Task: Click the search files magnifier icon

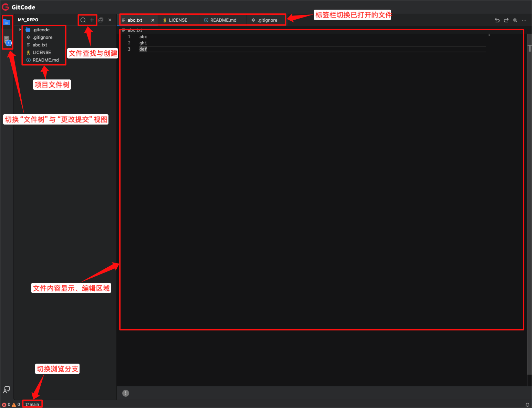Action: coord(83,20)
